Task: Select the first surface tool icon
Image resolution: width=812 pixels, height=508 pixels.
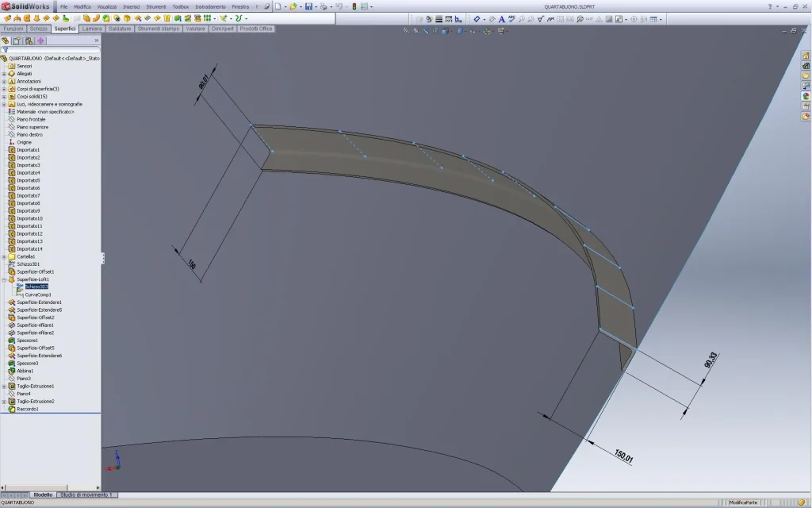Action: [8, 18]
